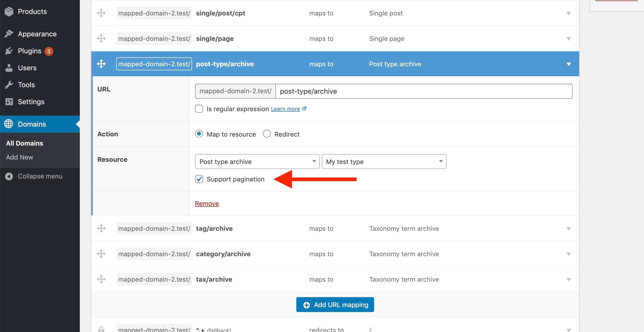The image size is (644, 332).
Task: Go to Add New domain submenu
Action: pos(19,157)
